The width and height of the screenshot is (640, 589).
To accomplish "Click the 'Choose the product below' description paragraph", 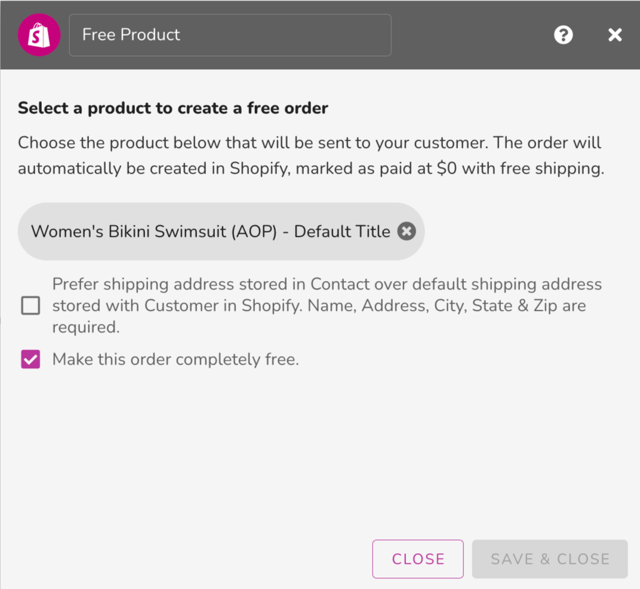I will tap(311, 156).
